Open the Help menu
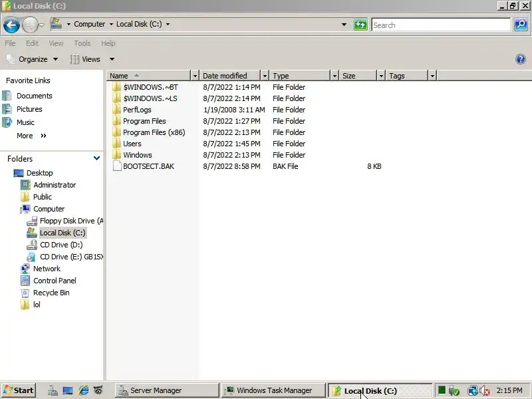This screenshot has width=532, height=399. pyautogui.click(x=108, y=43)
